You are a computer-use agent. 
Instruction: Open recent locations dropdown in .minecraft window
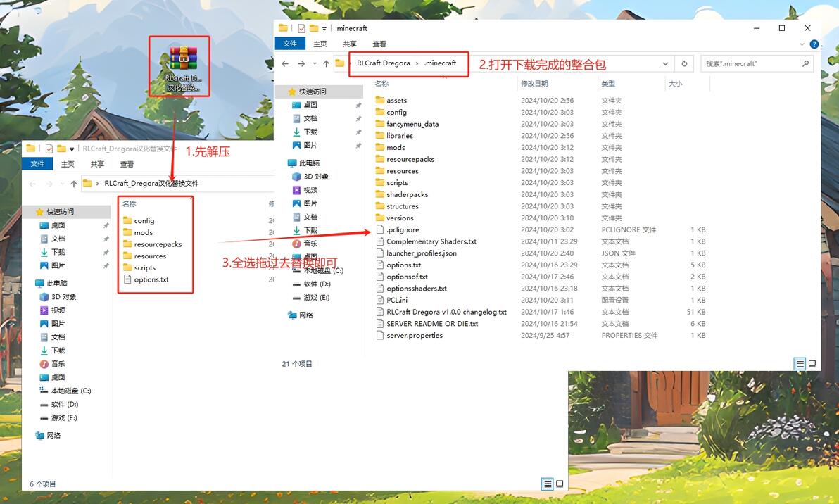[314, 63]
